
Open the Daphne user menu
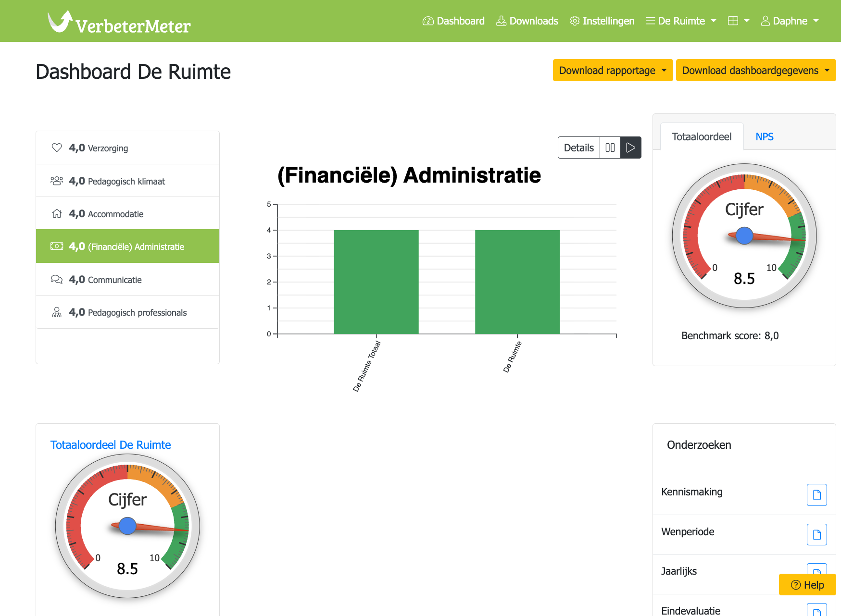(x=790, y=21)
